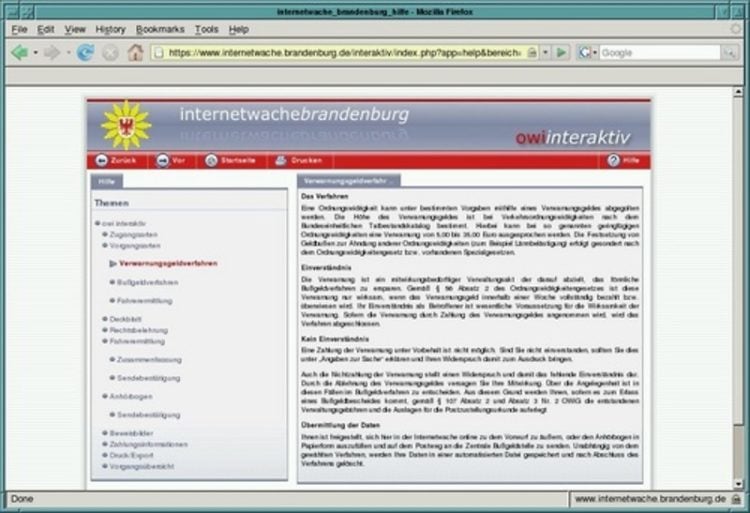Open the Bußgeldverfahren topic
The height and width of the screenshot is (513, 750).
(148, 282)
